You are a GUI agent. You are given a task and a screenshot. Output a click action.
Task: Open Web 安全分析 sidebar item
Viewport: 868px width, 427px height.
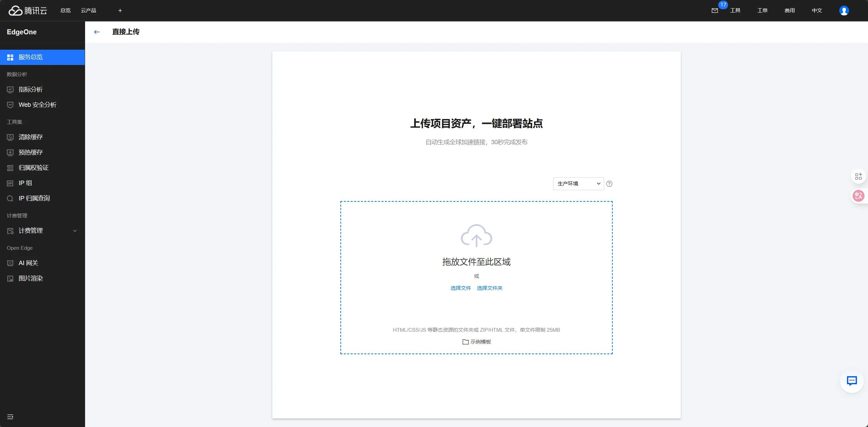37,105
